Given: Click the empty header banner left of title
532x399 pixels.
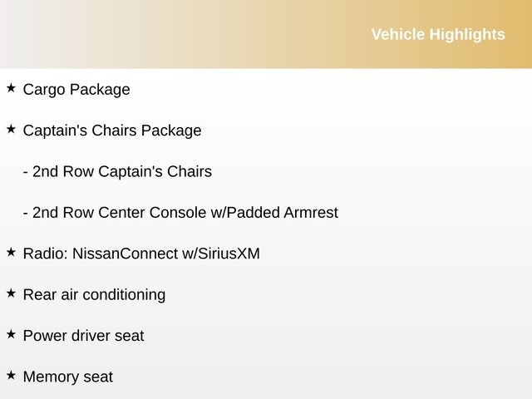Looking at the screenshot, I should 166,34.
